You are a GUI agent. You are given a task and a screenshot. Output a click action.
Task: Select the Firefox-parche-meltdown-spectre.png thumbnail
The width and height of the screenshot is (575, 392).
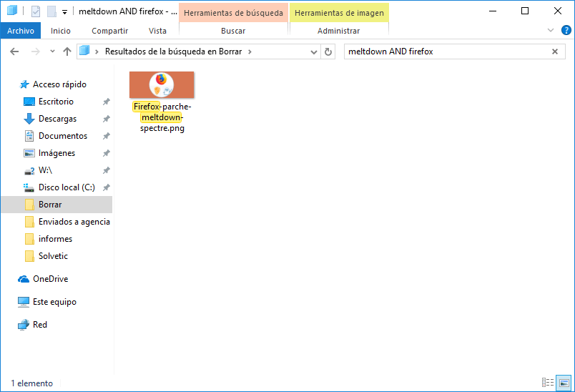162,84
